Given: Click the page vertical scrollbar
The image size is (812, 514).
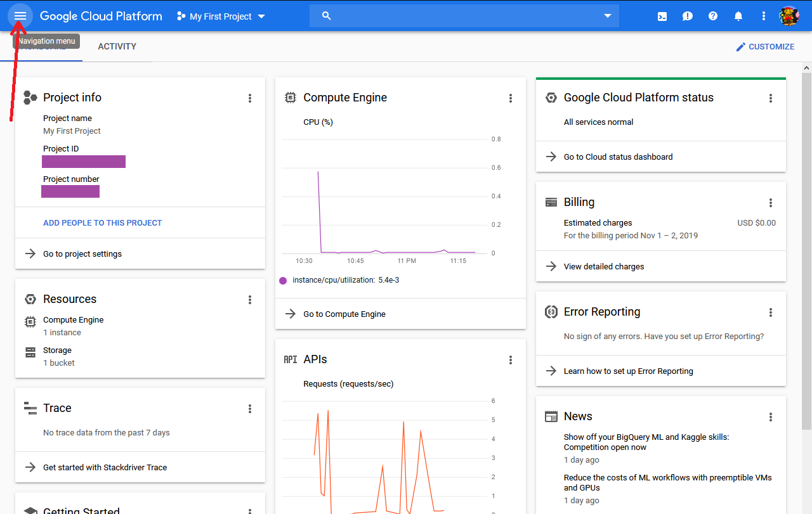Looking at the screenshot, I should [806, 250].
